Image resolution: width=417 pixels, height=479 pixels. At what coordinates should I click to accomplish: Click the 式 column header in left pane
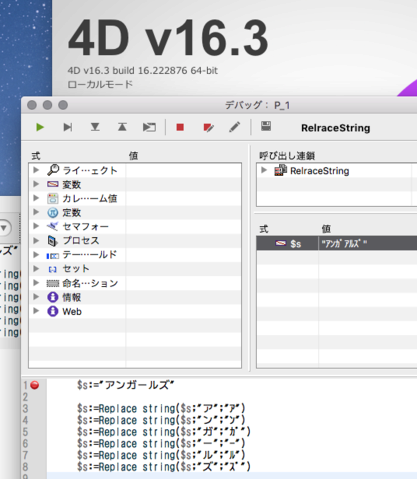click(36, 156)
